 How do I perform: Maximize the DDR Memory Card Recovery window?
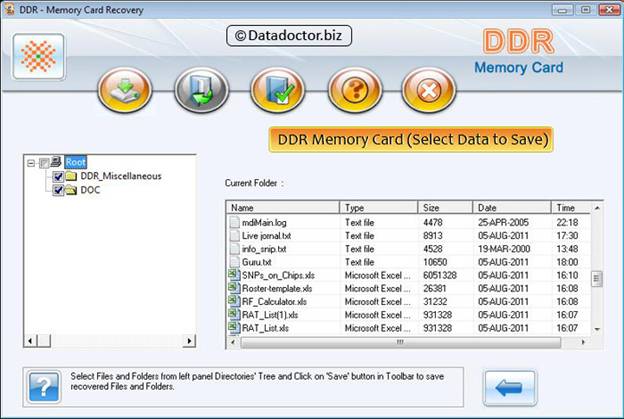point(586,10)
